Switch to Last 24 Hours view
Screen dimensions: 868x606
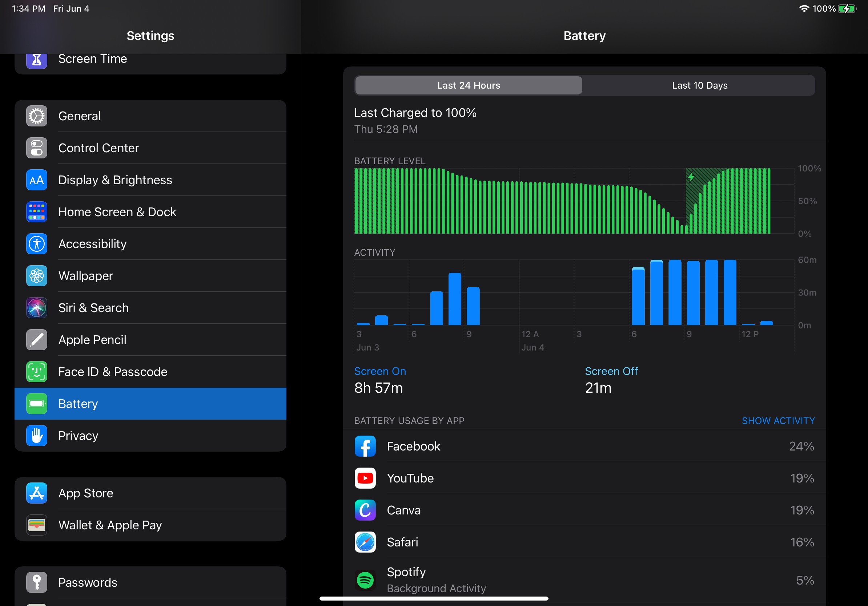[x=469, y=85]
